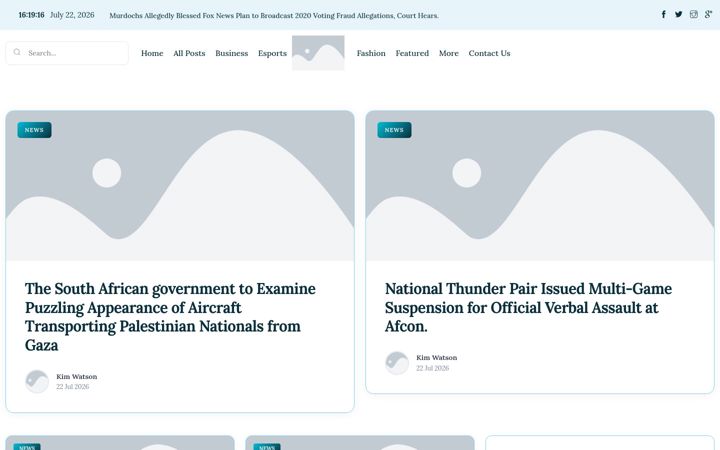The image size is (720, 450).
Task: Open the All Posts menu item
Action: (189, 53)
